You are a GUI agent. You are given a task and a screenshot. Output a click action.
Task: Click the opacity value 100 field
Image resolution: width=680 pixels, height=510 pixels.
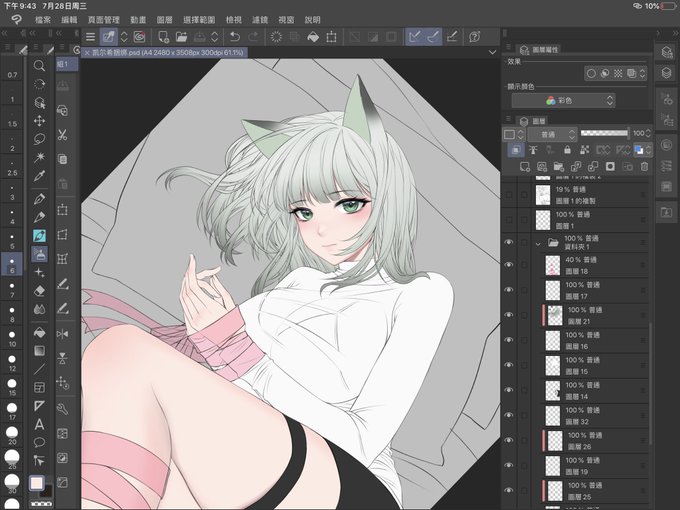click(638, 133)
